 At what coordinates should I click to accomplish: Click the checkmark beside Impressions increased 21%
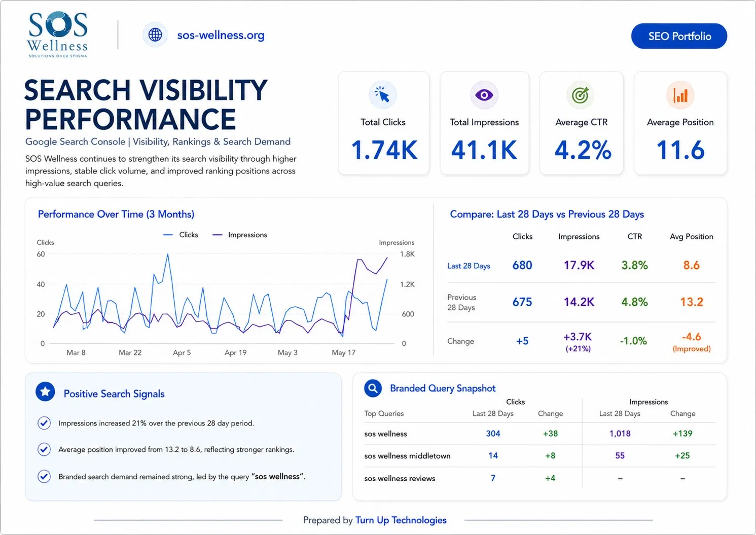click(44, 423)
